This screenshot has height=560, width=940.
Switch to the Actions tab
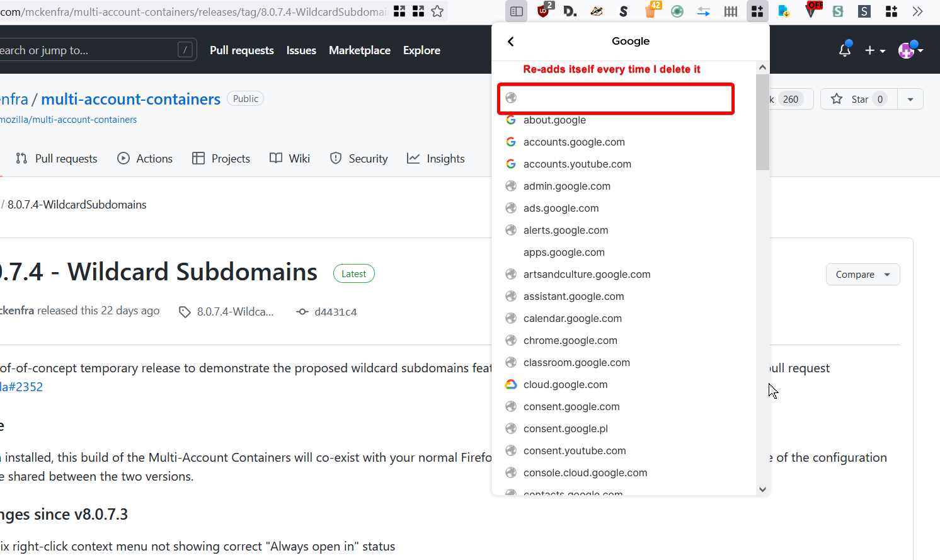[x=145, y=159]
